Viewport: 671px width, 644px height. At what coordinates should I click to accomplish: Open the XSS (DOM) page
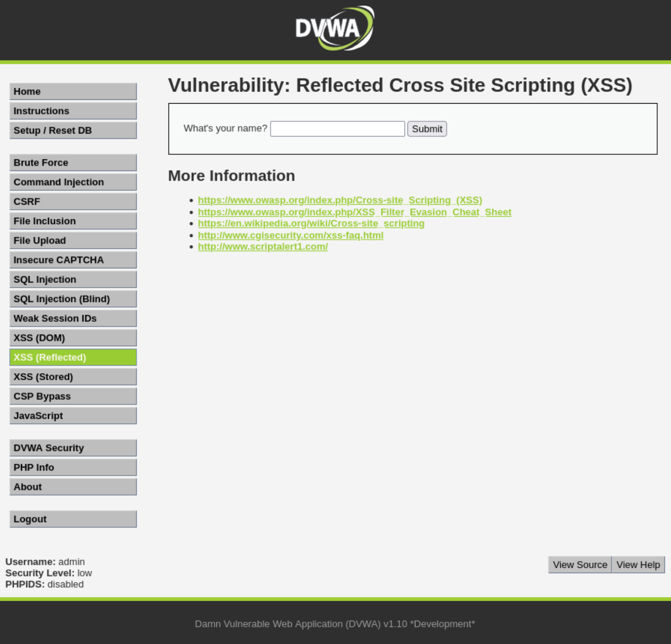(x=73, y=338)
